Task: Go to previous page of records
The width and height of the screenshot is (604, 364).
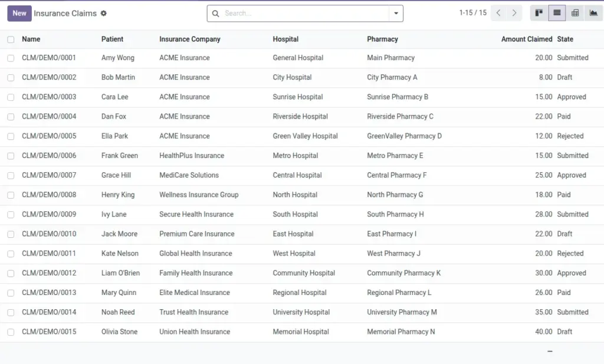Action: 498,13
